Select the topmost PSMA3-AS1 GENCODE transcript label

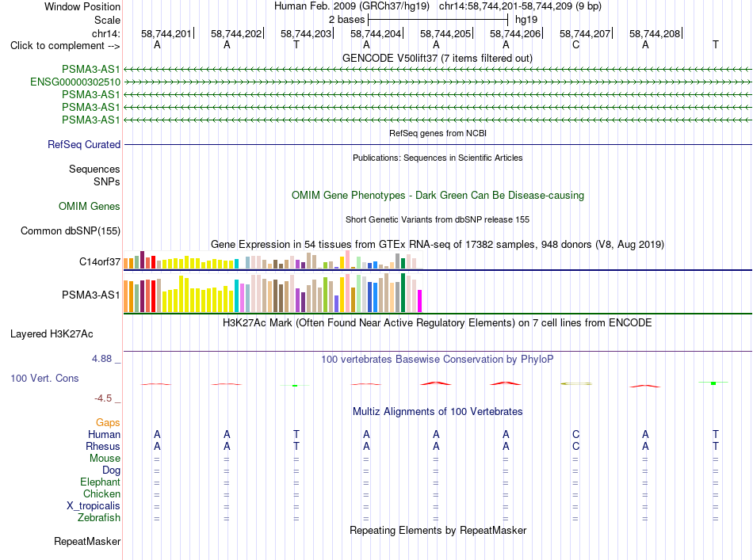click(91, 69)
